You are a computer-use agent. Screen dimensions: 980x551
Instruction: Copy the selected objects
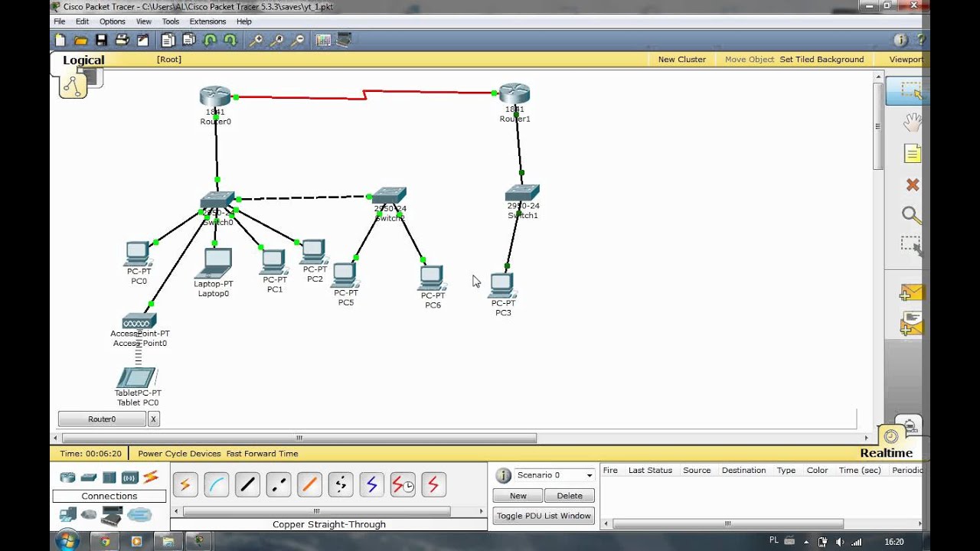168,40
